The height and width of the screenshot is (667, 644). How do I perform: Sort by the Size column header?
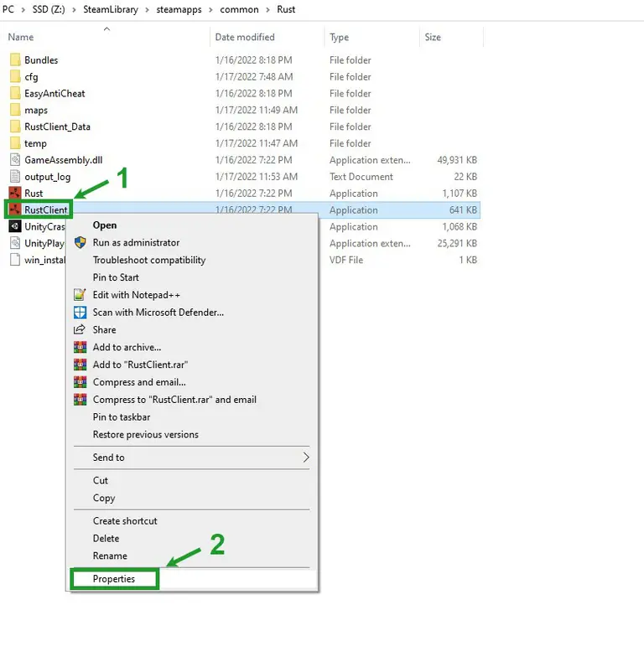click(x=433, y=37)
